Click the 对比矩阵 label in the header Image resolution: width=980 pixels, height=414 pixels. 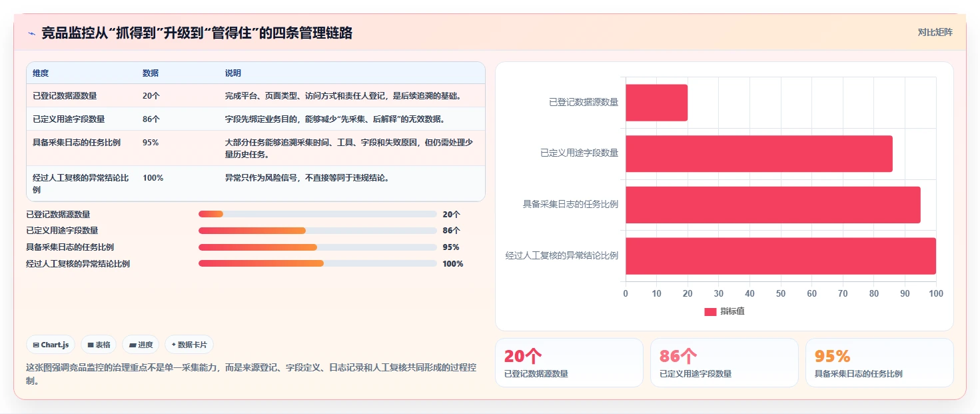(x=935, y=33)
